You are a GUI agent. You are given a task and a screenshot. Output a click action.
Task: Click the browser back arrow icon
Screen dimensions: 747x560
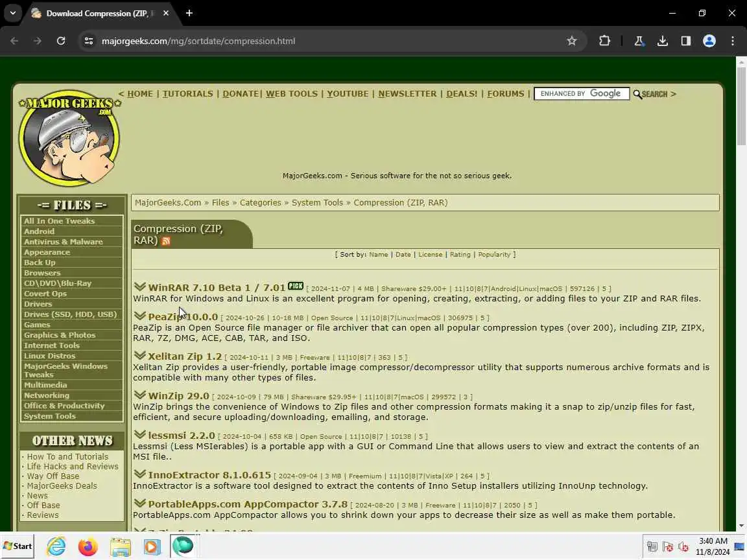pyautogui.click(x=14, y=41)
